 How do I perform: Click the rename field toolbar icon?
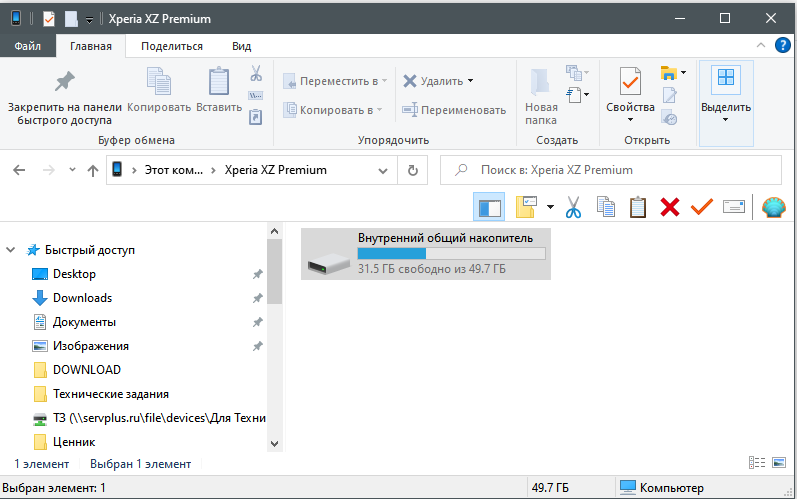pyautogui.click(x=734, y=206)
